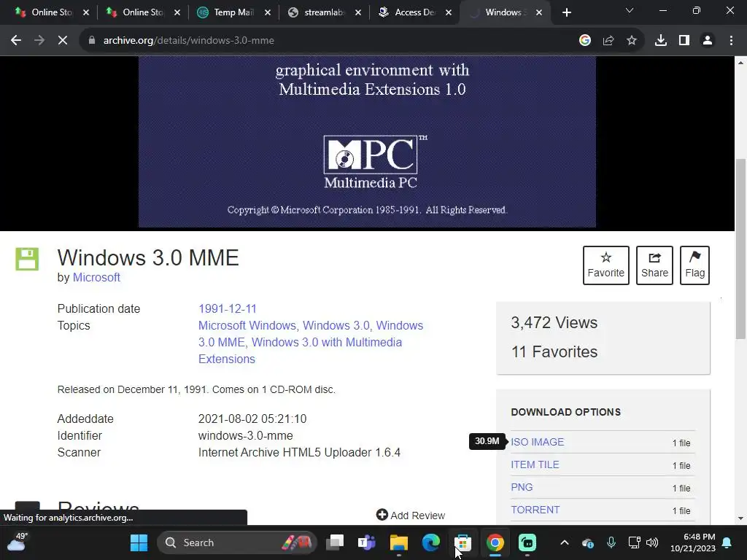
Task: Close the Access Denied tab
Action: pos(449,13)
